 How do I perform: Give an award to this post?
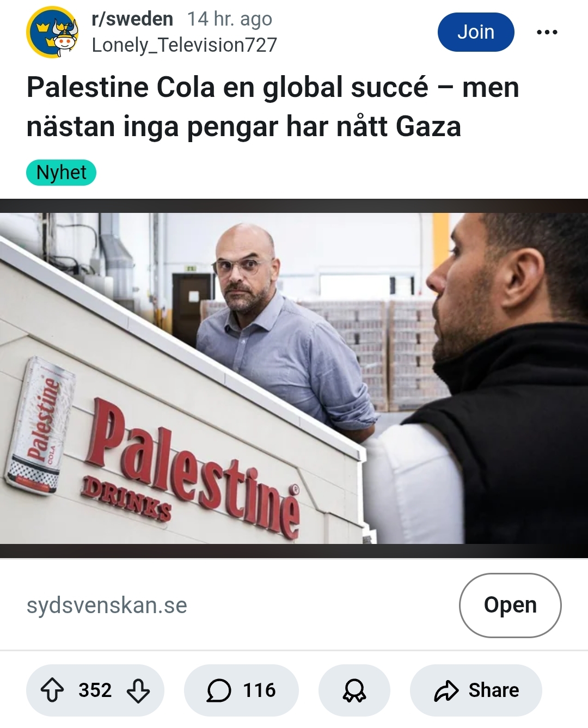click(354, 690)
